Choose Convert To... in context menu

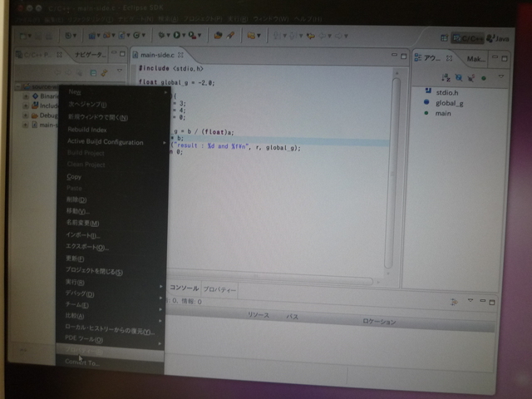[x=82, y=363]
